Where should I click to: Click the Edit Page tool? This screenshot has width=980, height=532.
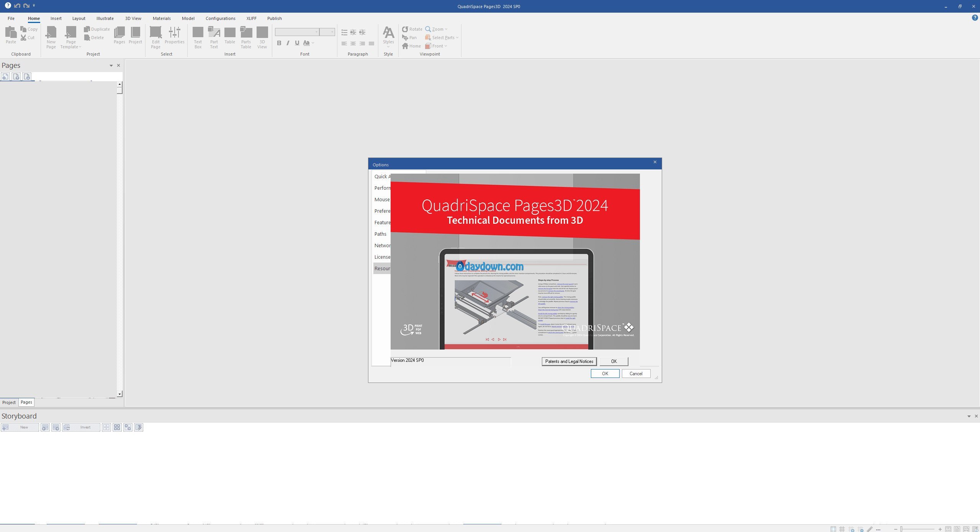point(155,33)
